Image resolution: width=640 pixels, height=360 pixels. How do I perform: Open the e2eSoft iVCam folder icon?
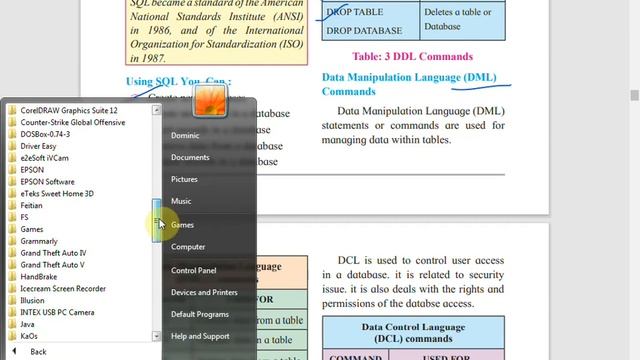coord(12,158)
